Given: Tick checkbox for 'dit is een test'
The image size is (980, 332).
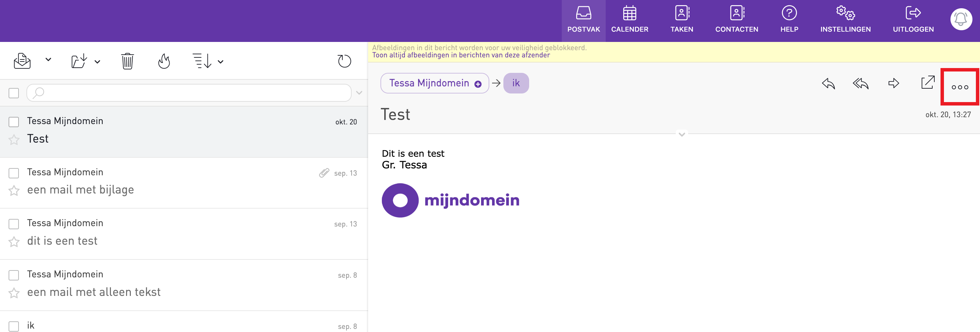Looking at the screenshot, I should point(14,224).
